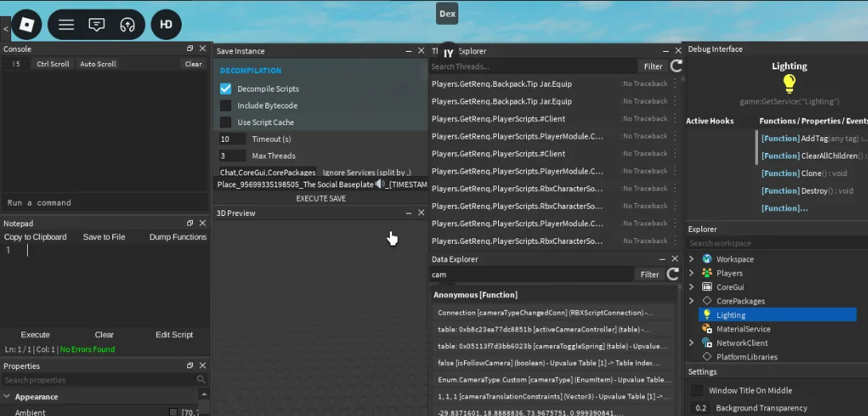Click Clear below the Notepad editor
This screenshot has width=868, height=416.
point(104,335)
